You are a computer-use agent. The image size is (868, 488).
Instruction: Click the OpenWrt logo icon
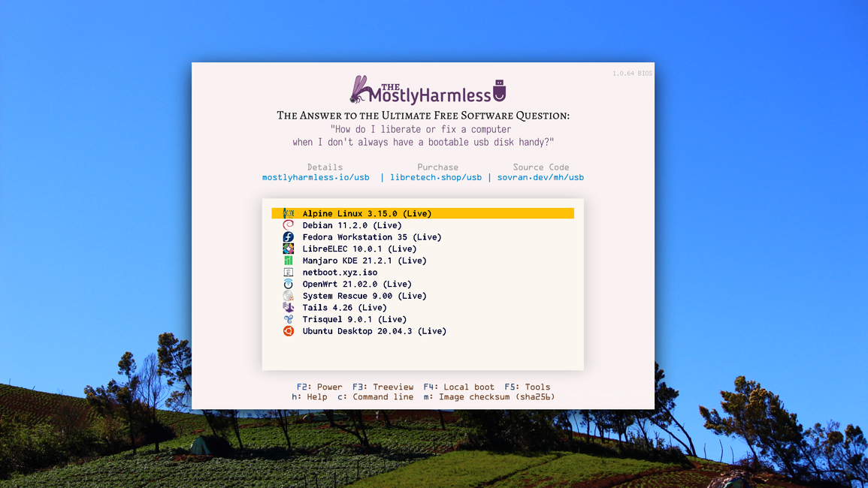[x=289, y=284]
